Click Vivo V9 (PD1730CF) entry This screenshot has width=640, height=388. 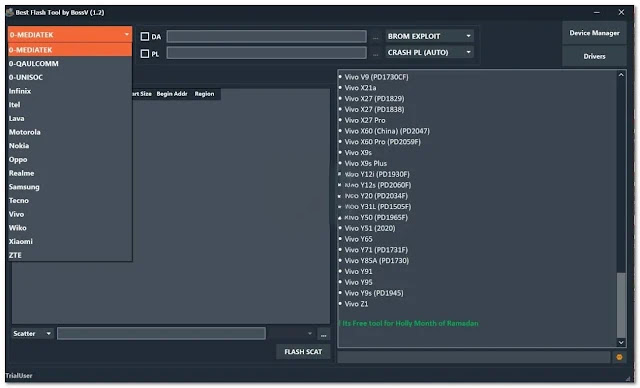pos(376,77)
